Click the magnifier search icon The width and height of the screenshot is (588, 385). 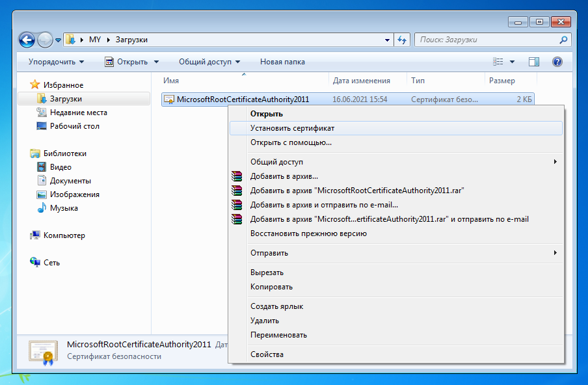(563, 40)
